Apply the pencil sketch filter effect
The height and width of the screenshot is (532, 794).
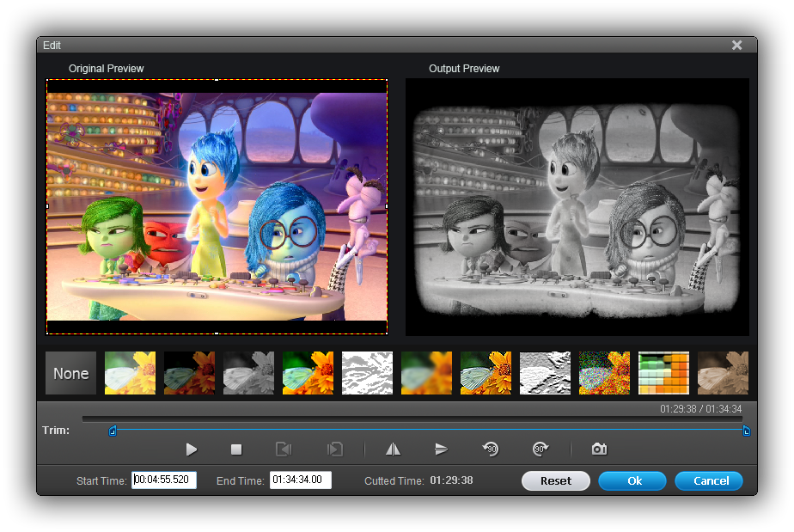tap(367, 372)
